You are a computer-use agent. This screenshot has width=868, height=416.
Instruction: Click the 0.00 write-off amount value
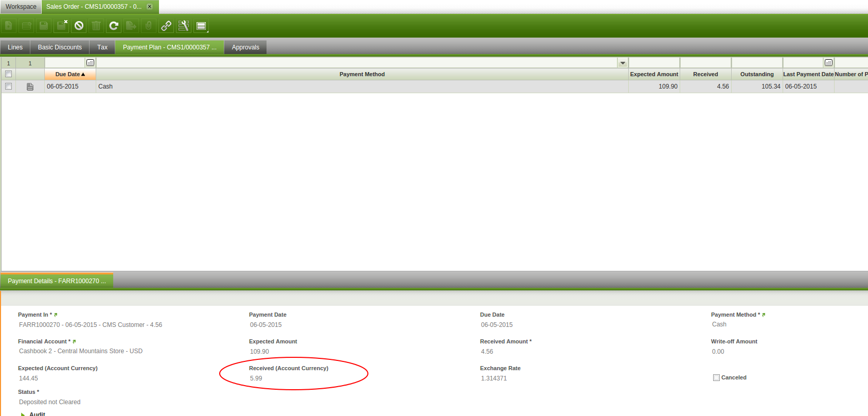coord(718,352)
